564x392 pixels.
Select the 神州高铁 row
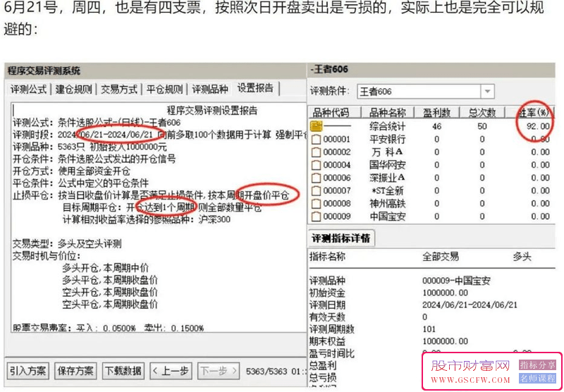431,204
